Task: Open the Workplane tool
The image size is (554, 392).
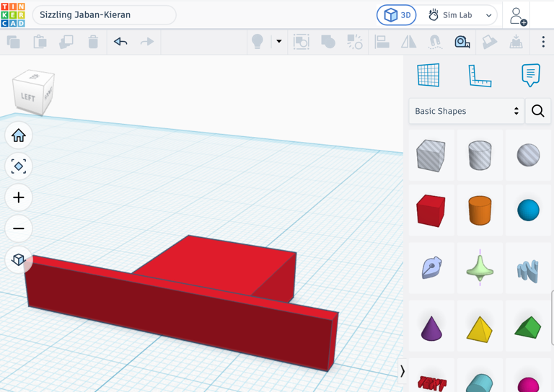Action: (428, 75)
